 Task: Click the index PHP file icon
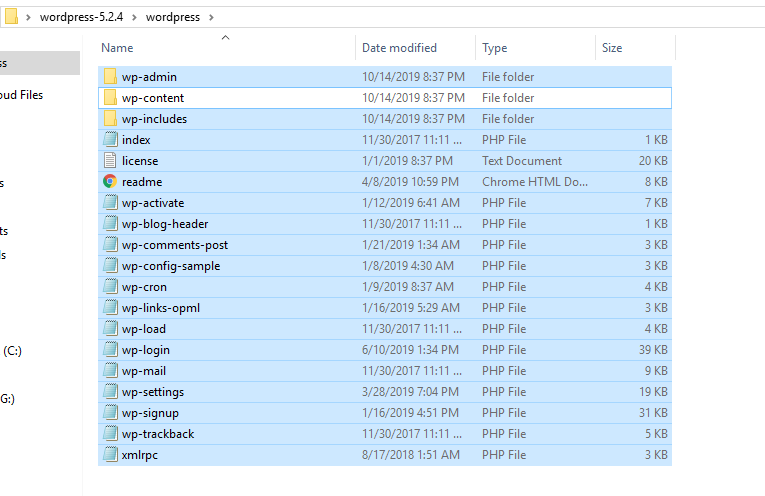tap(110, 139)
